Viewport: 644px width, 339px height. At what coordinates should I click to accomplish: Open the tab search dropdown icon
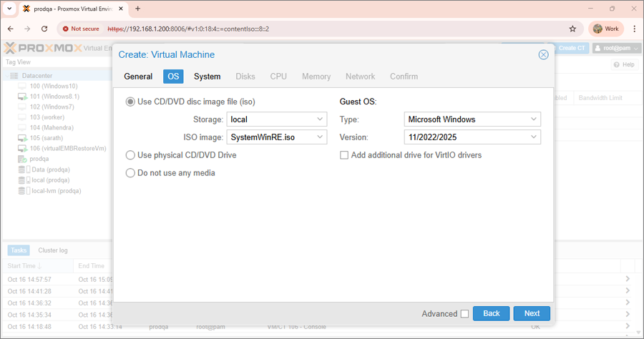tap(9, 9)
